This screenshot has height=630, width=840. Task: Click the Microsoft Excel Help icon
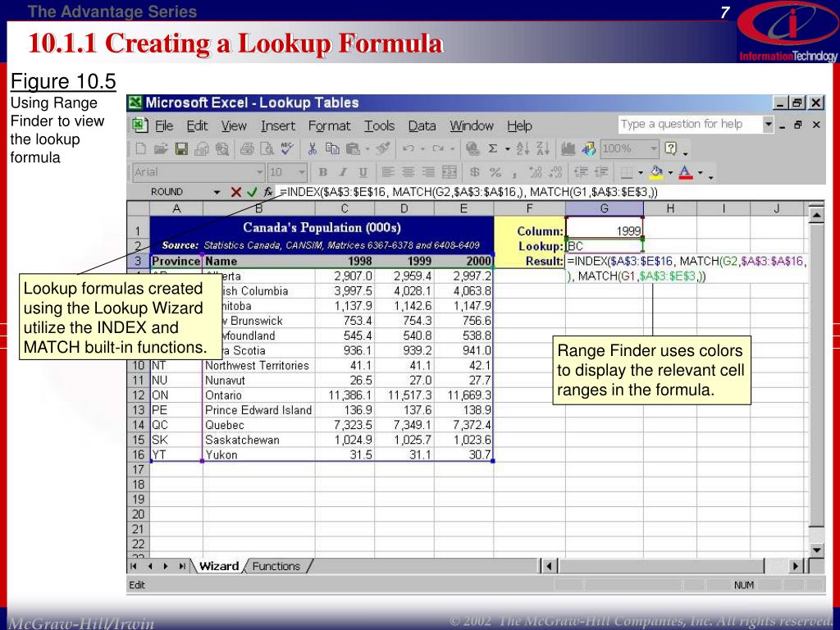[671, 148]
